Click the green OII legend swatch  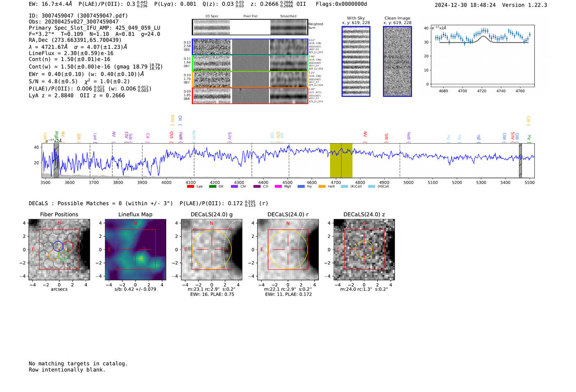pos(212,186)
